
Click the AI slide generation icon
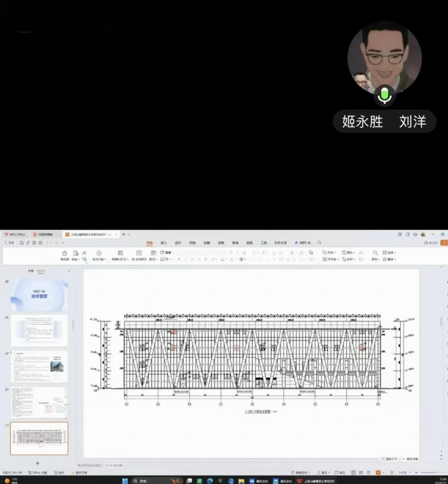coord(139,253)
